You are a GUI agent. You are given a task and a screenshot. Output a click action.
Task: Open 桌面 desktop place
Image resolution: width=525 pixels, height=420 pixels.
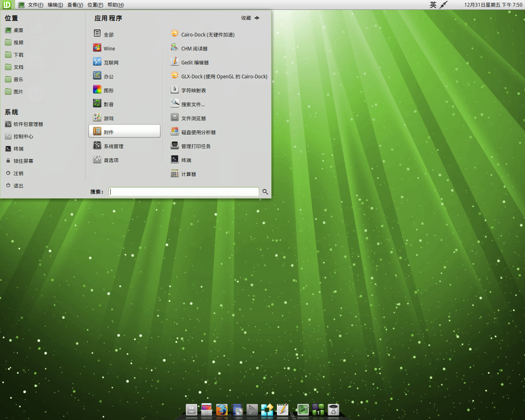(x=14, y=30)
